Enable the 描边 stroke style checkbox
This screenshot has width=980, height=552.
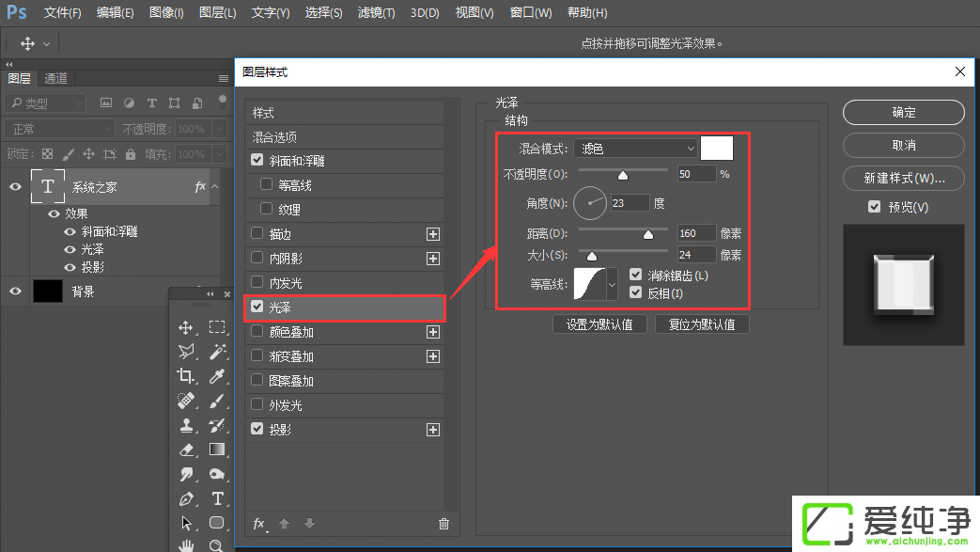tap(257, 234)
